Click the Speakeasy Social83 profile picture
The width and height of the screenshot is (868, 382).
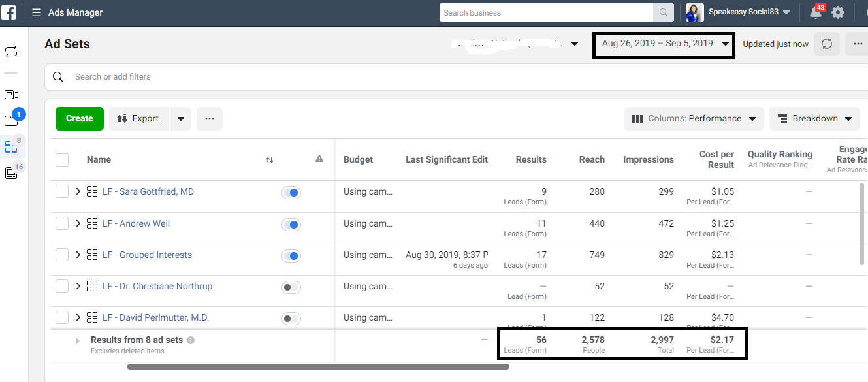pyautogui.click(x=695, y=12)
